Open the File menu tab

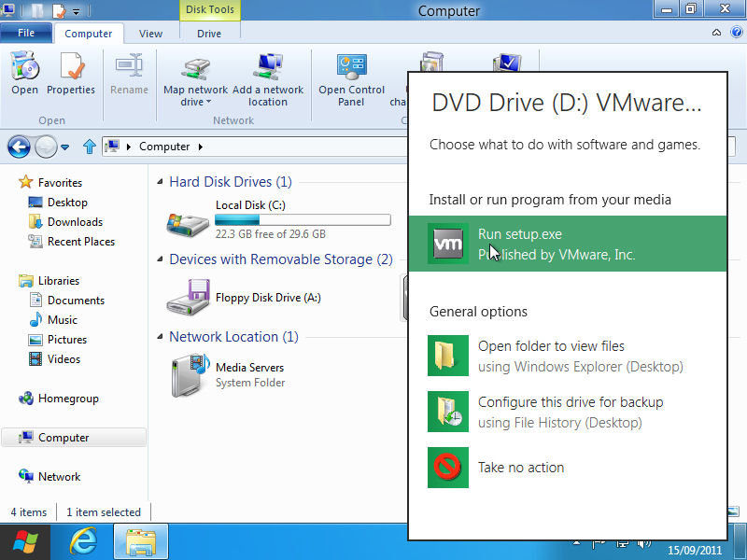(x=26, y=33)
